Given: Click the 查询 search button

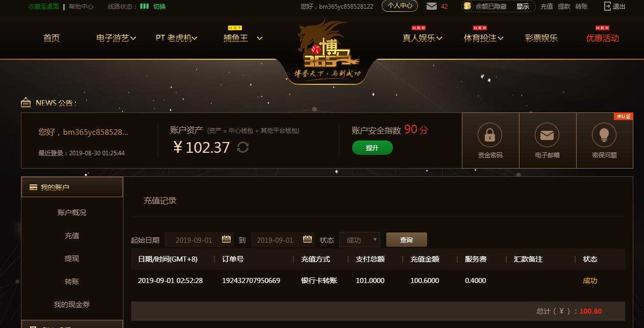Looking at the screenshot, I should [x=407, y=240].
